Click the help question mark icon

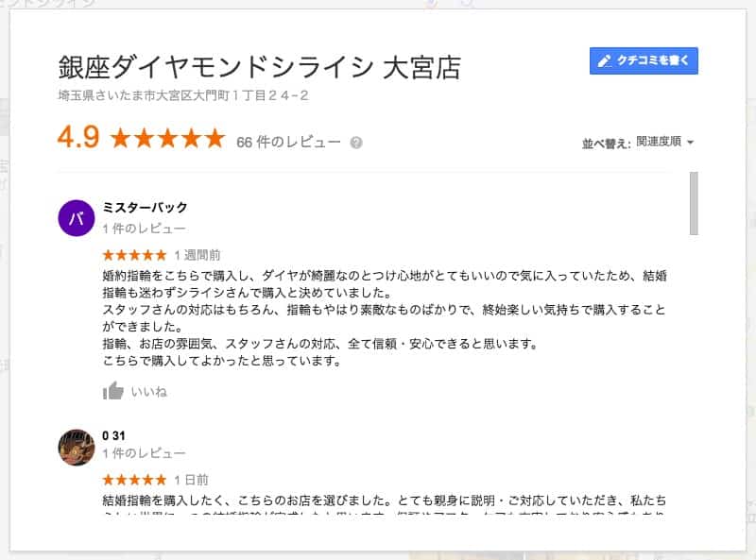356,143
